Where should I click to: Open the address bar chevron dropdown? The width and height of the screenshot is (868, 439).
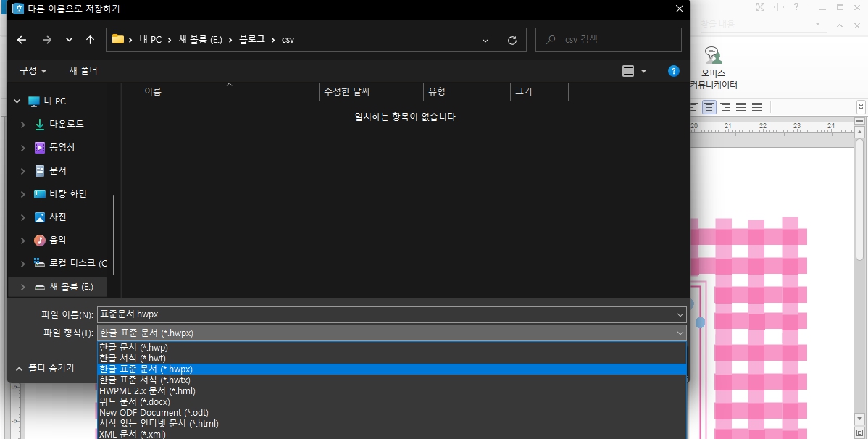[x=485, y=40]
